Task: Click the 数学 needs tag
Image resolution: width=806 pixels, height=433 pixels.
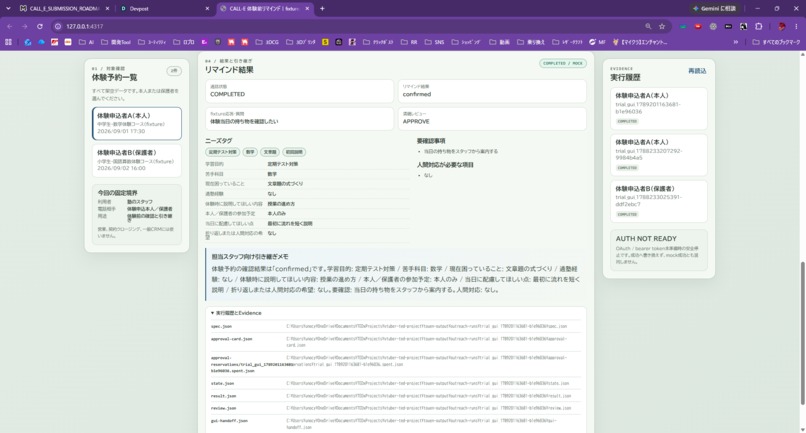Action: pyautogui.click(x=250, y=152)
